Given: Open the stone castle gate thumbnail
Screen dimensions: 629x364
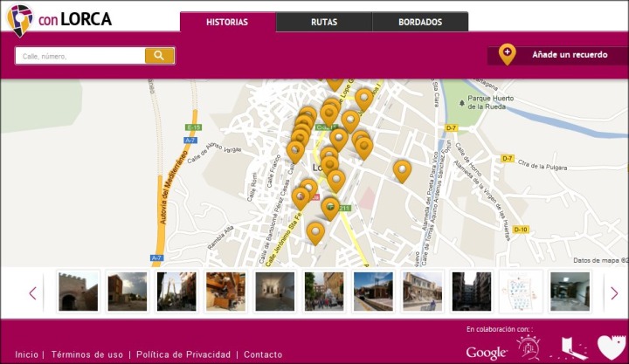Looking at the screenshot, I should point(78,292).
